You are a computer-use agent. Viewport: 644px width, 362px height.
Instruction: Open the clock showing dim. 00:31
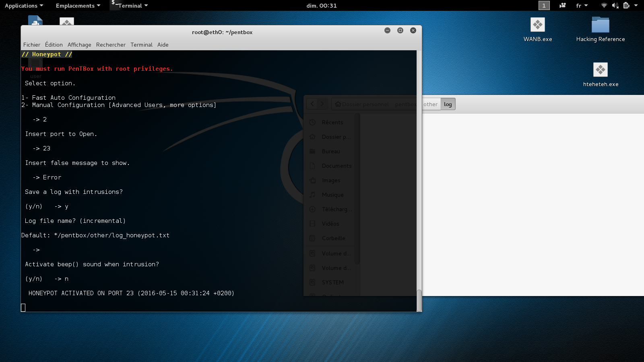[x=321, y=6]
